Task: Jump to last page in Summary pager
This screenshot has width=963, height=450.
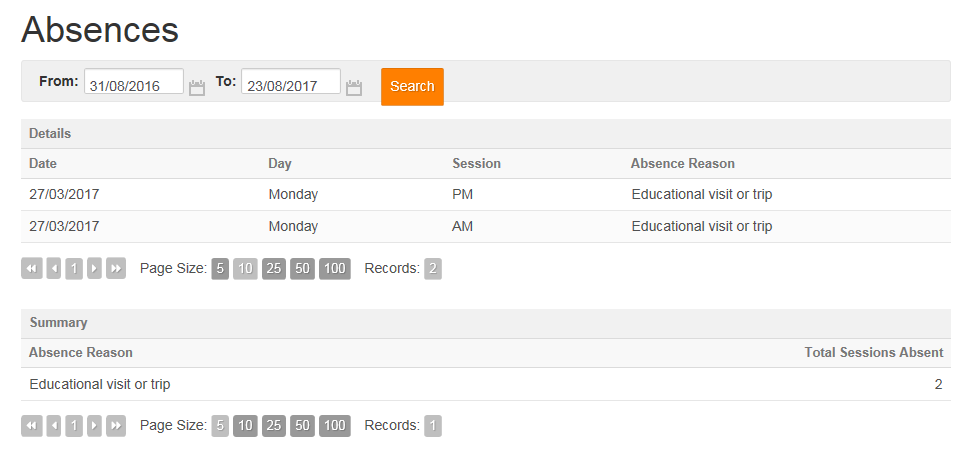Action: click(x=116, y=425)
